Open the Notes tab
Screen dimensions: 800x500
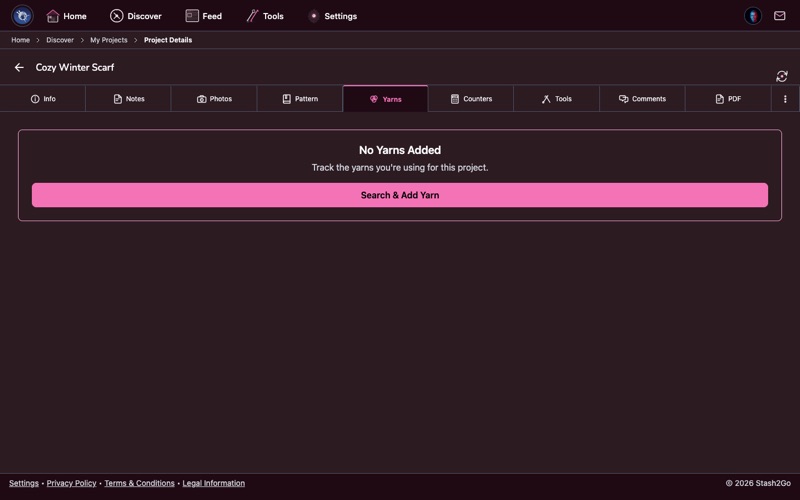[x=128, y=99]
